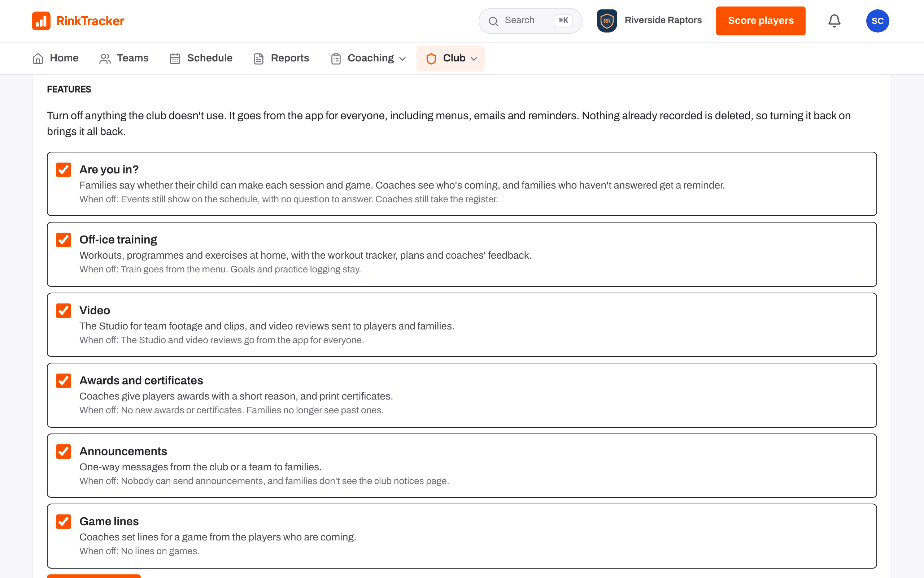Screen dimensions: 924x578
Task: Click the Home house icon
Action: tap(38, 59)
